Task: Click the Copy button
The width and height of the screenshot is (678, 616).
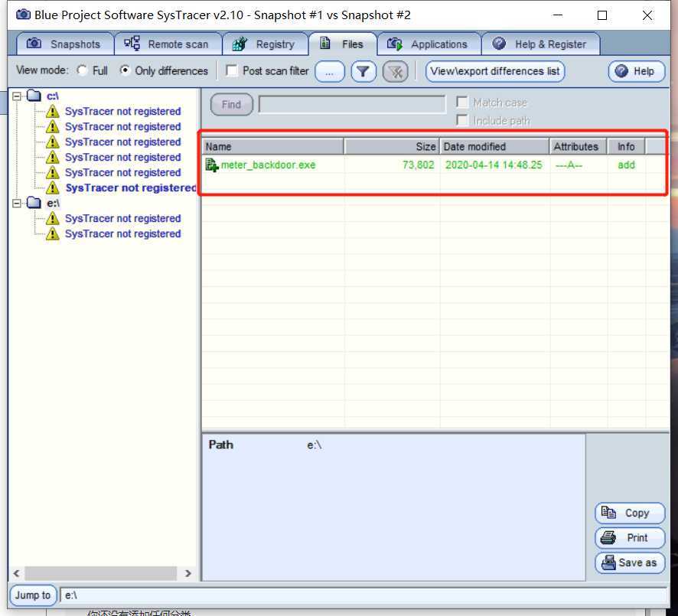Action: click(630, 513)
